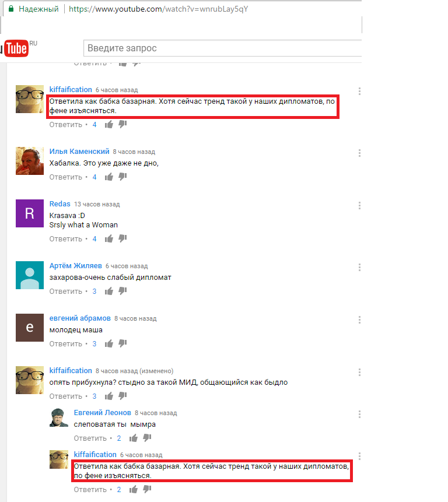Click Ответить under евгений абрамов's comment
448x502 pixels.
(x=66, y=344)
